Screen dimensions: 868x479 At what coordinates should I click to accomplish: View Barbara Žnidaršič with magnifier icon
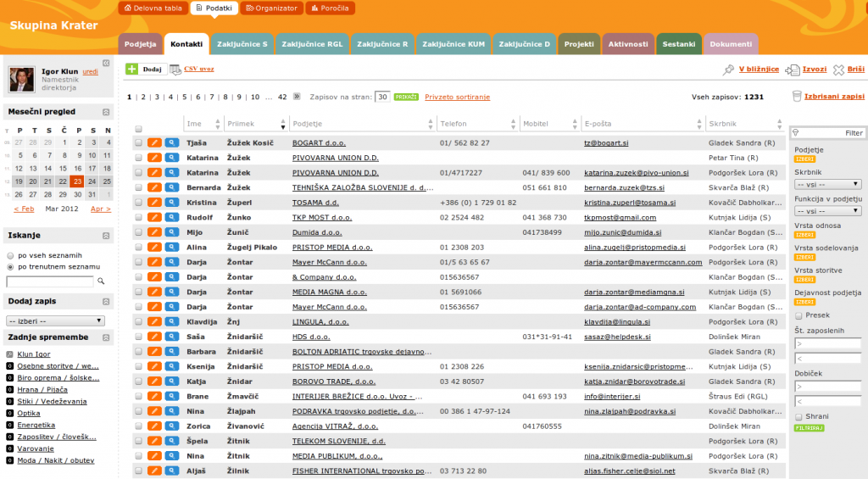[171, 352]
